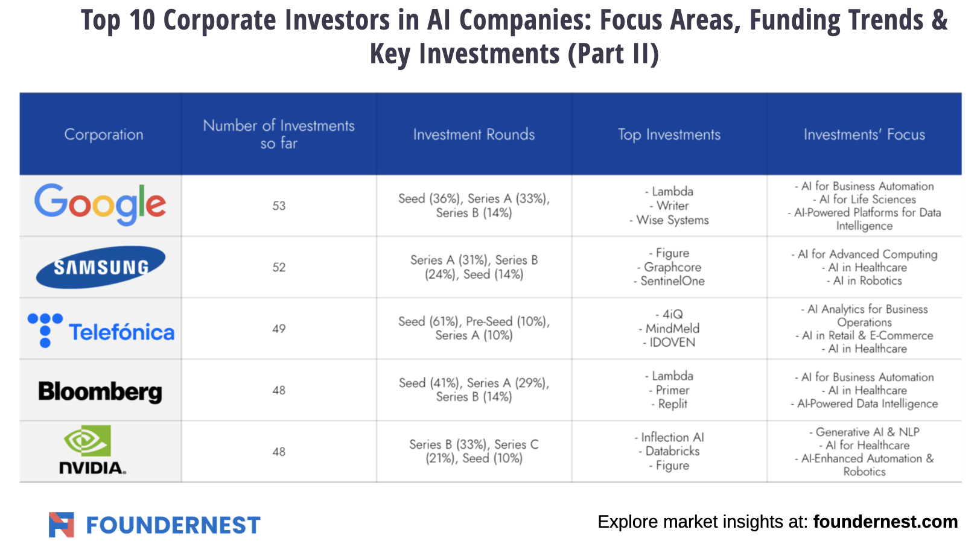The image size is (980, 550).
Task: Click the FounderNest logo at bottom left
Action: pyautogui.click(x=154, y=525)
